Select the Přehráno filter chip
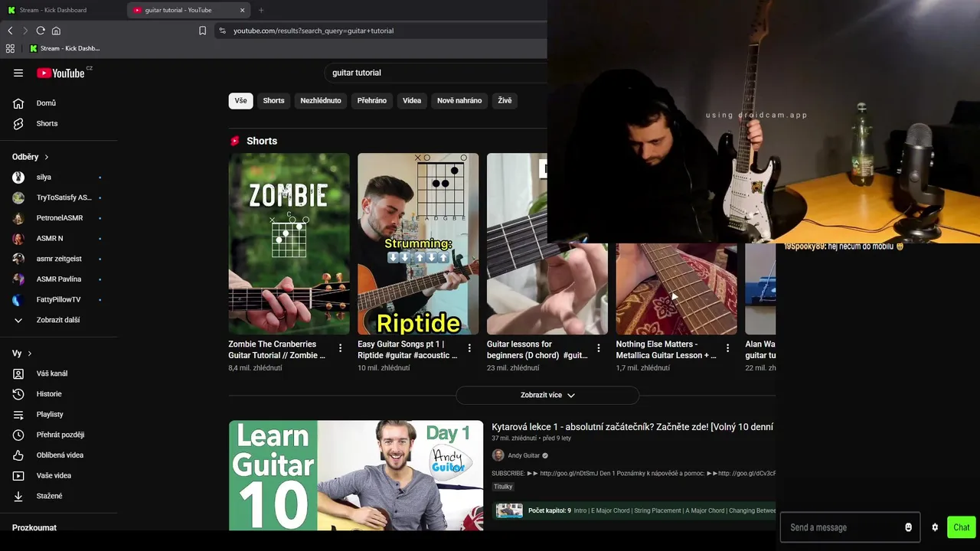 point(372,100)
